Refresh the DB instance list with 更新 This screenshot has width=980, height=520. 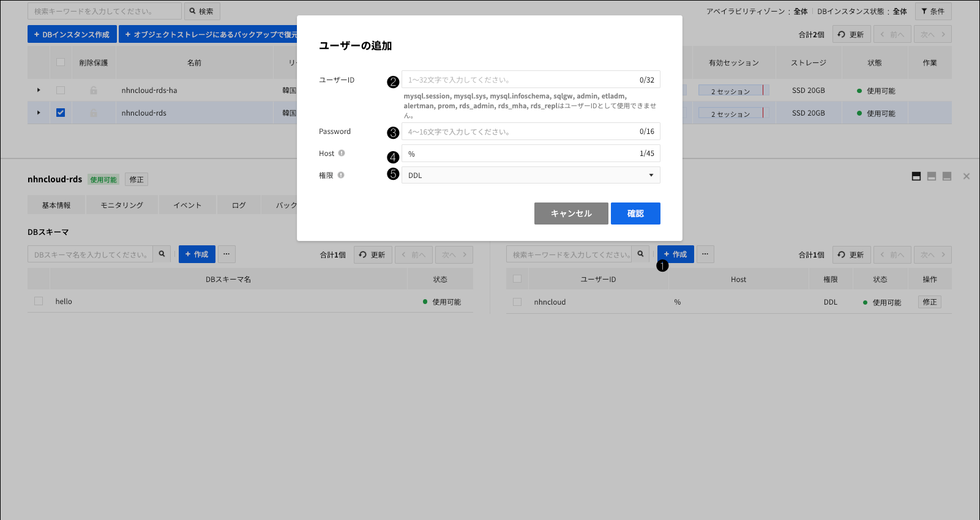tap(851, 34)
